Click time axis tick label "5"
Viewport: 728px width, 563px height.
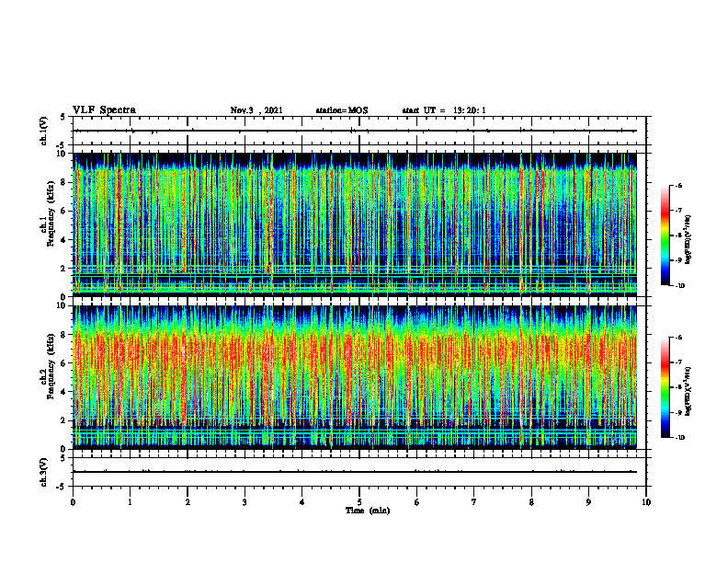click(x=359, y=502)
